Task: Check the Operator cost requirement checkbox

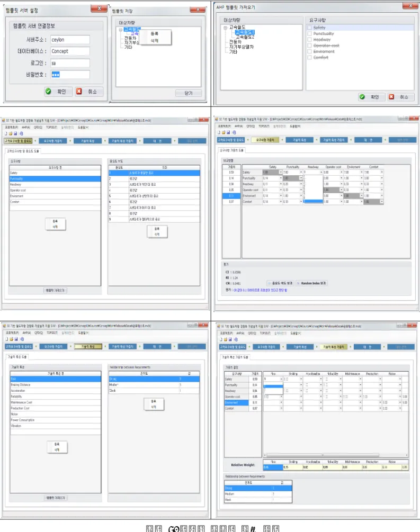Action: [310, 46]
